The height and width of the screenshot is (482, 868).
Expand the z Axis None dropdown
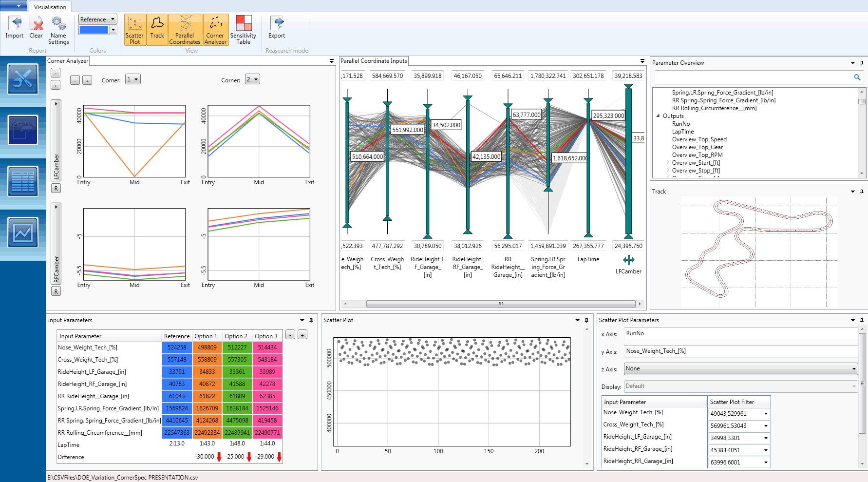(x=740, y=369)
